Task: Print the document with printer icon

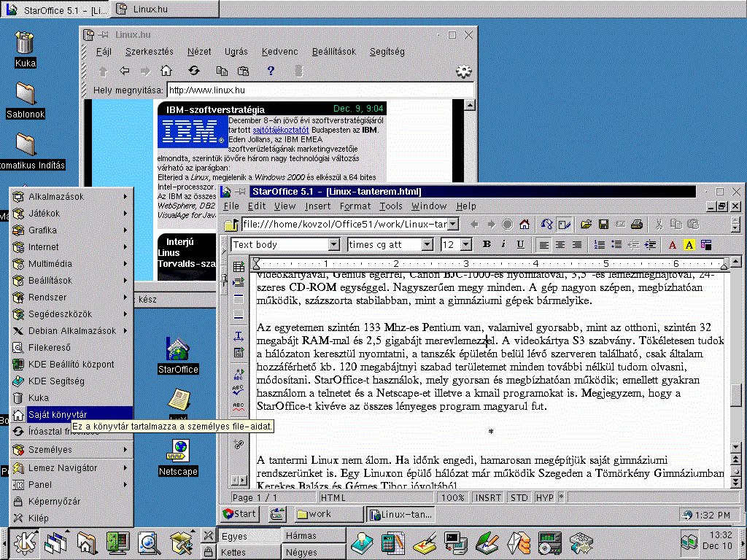Action: 637,224
